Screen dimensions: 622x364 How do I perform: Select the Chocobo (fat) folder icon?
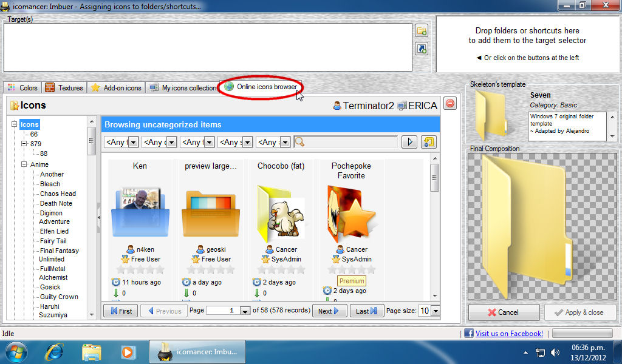pos(281,214)
